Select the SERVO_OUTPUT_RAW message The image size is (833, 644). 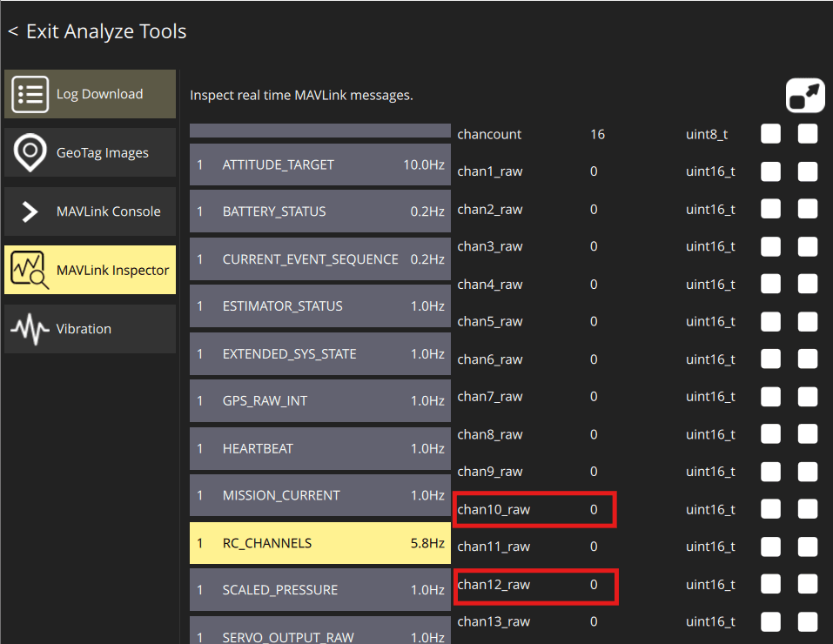tap(319, 631)
